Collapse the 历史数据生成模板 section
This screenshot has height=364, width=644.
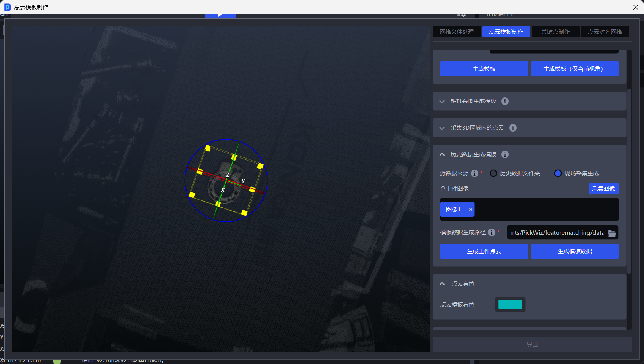pos(442,154)
